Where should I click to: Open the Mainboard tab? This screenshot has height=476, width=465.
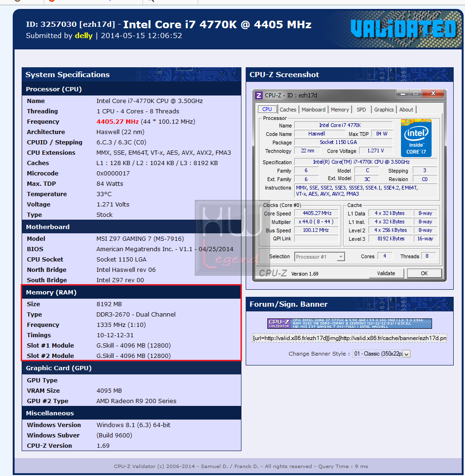[x=313, y=110]
